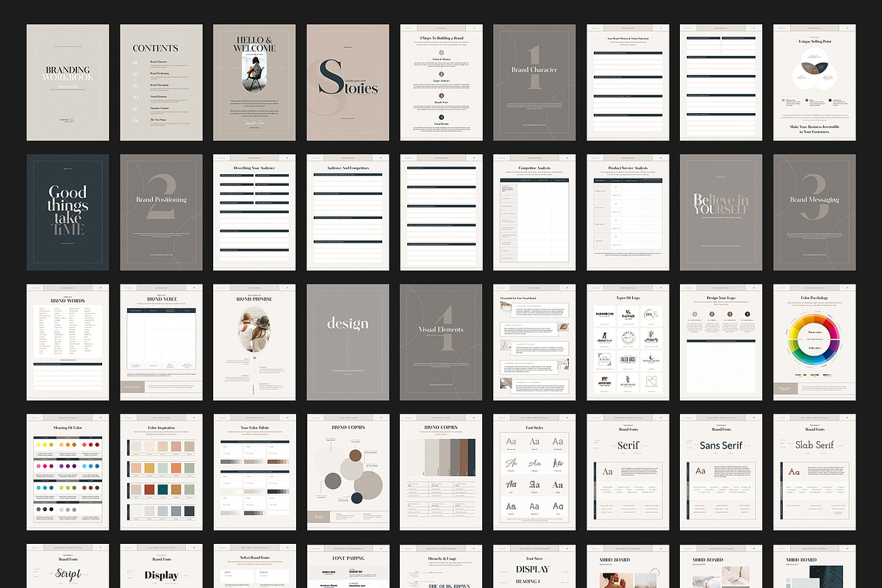
Task: Open Brand Colors page with vertical stripes
Action: [x=441, y=472]
